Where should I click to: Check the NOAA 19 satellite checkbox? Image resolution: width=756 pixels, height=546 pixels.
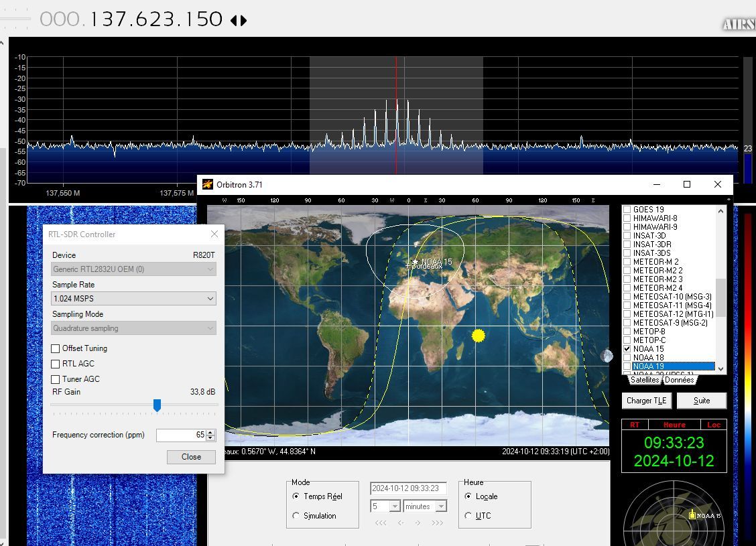[x=627, y=366]
